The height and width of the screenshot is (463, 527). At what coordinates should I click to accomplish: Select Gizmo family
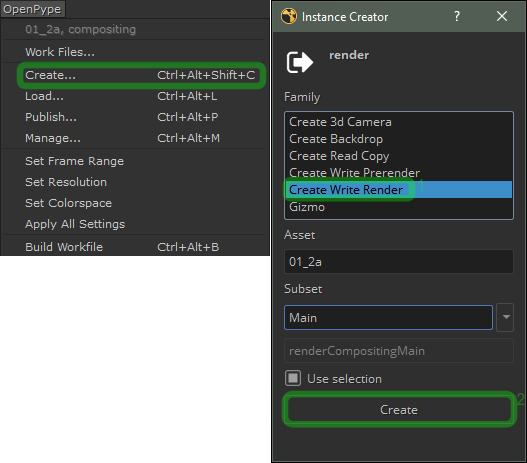tap(399, 207)
